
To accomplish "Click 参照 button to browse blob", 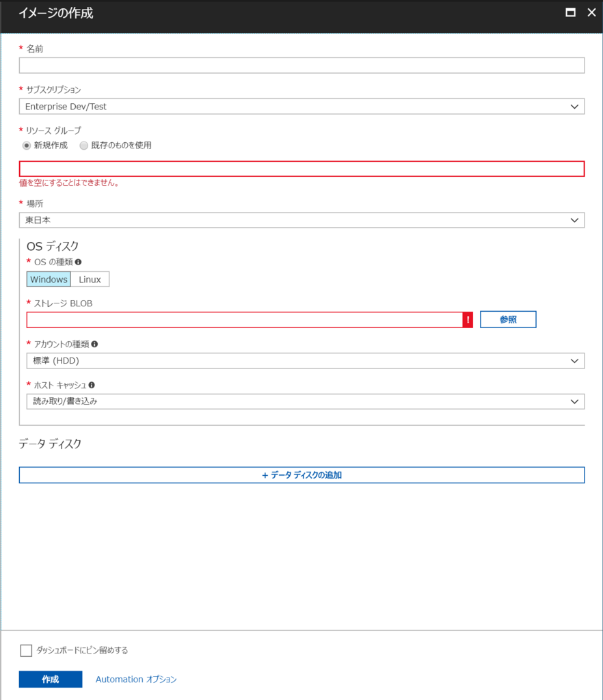I will pyautogui.click(x=508, y=320).
